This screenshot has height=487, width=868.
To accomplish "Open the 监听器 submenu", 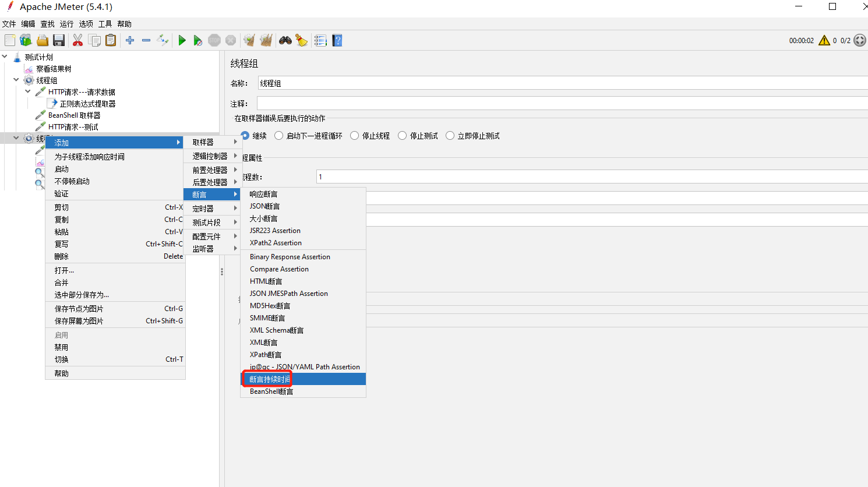I will (x=212, y=249).
